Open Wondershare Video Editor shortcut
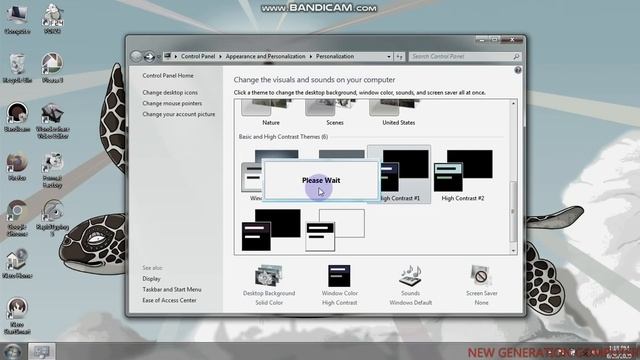Viewport: 640px width, 360px height. [x=52, y=121]
